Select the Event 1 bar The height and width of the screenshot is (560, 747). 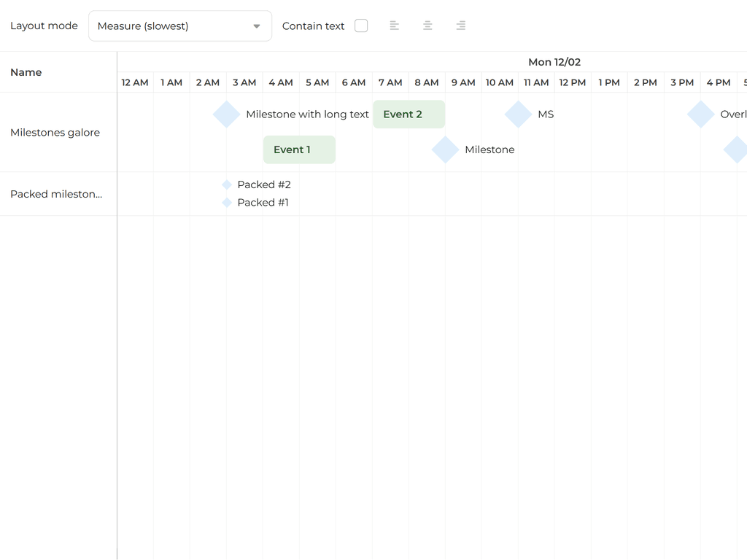299,149
